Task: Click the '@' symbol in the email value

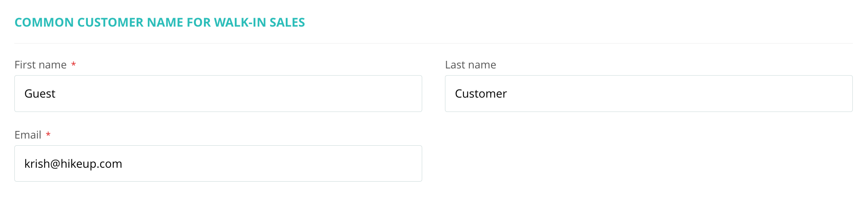Action: coord(55,164)
